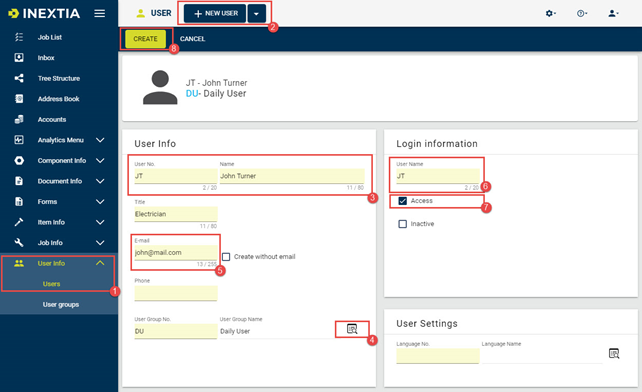Image resolution: width=642 pixels, height=392 pixels.
Task: Click the yellow Create button
Action: [145, 39]
